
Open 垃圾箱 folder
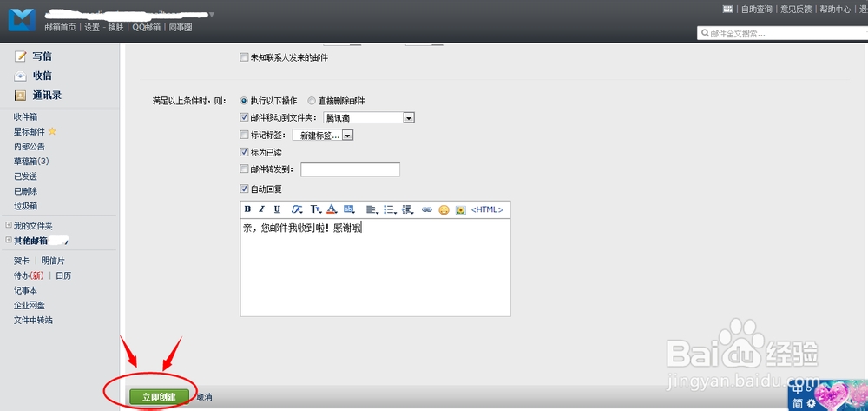tap(25, 206)
